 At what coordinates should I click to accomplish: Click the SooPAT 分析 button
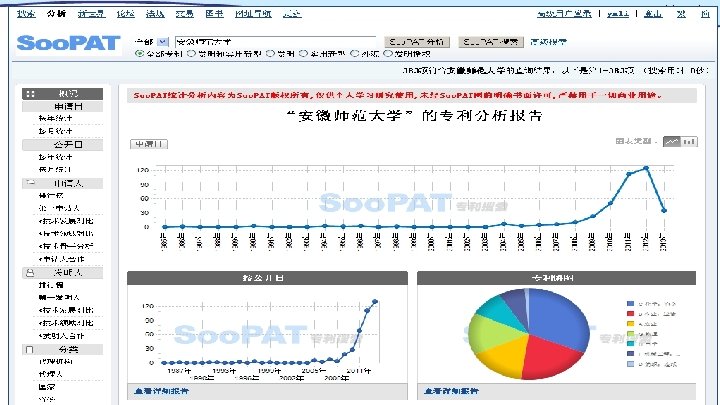[417, 42]
